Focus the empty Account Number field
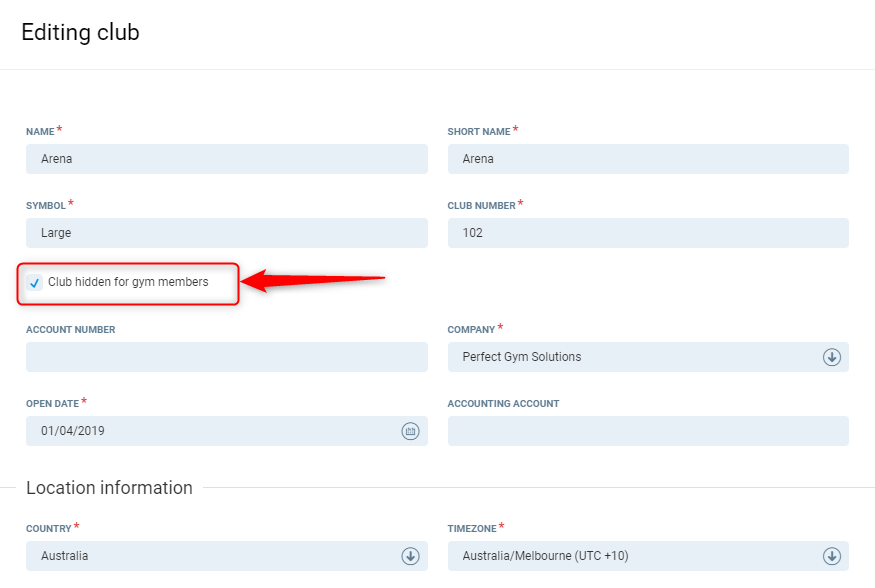 [226, 357]
